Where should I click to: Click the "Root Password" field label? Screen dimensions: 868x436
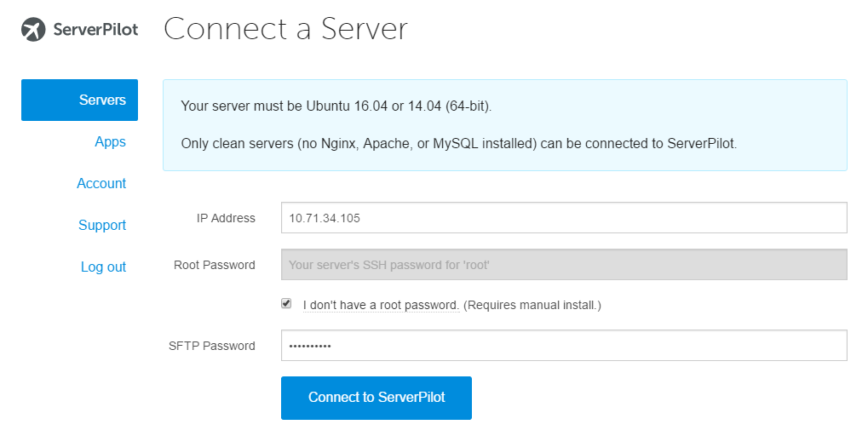coord(215,265)
